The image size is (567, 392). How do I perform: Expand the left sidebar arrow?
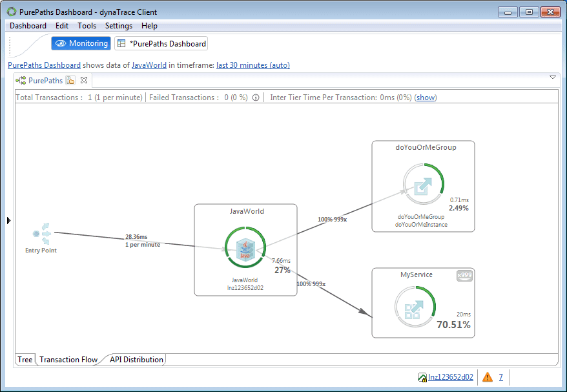point(8,220)
